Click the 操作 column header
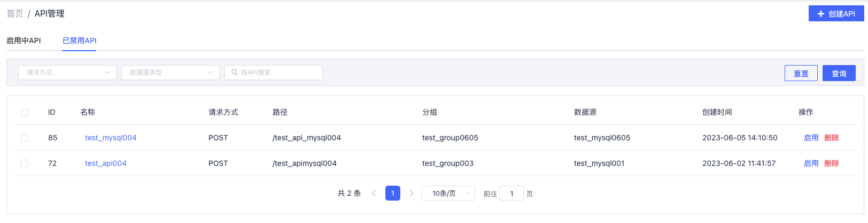The width and height of the screenshot is (868, 223). 806,112
